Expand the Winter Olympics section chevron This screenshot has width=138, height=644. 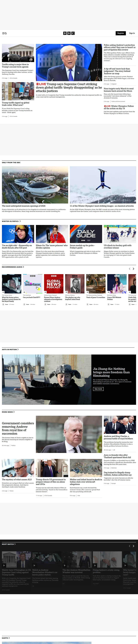point(20,221)
